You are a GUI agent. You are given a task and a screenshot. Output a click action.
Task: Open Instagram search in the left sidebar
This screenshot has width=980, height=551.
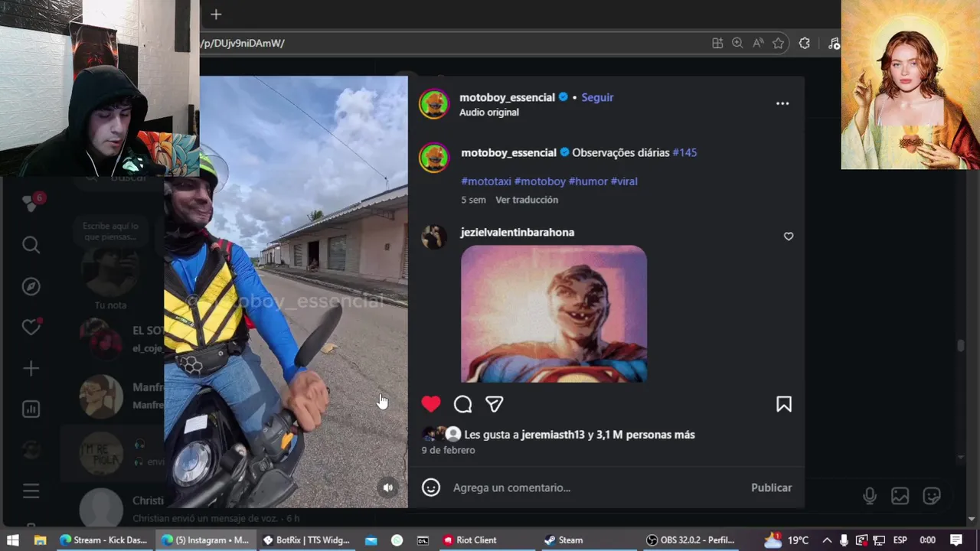[x=31, y=245]
